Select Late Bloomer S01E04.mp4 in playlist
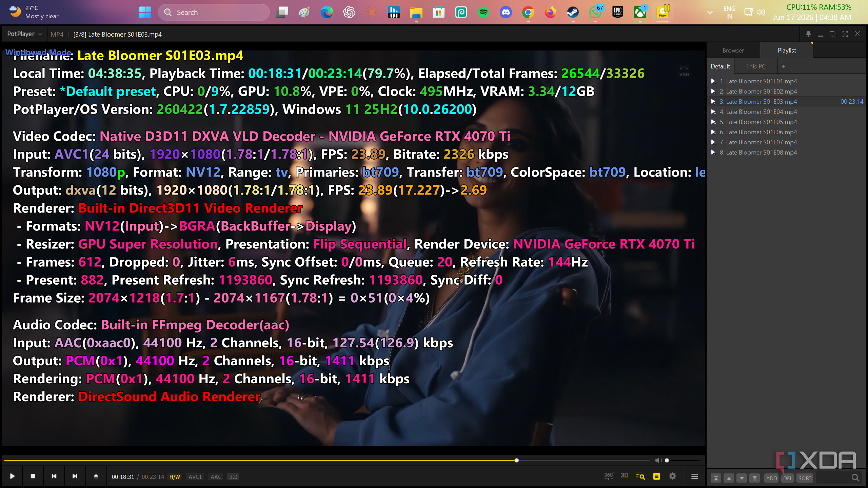Screen dimensions: 868x488 [787, 112]
